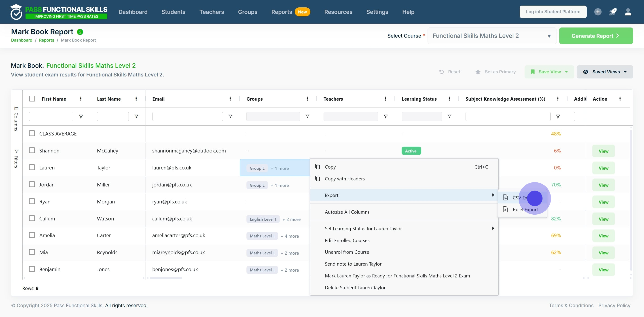This screenshot has height=317, width=644.
Task: Click the First Name filter funnel icon
Action: tap(81, 116)
